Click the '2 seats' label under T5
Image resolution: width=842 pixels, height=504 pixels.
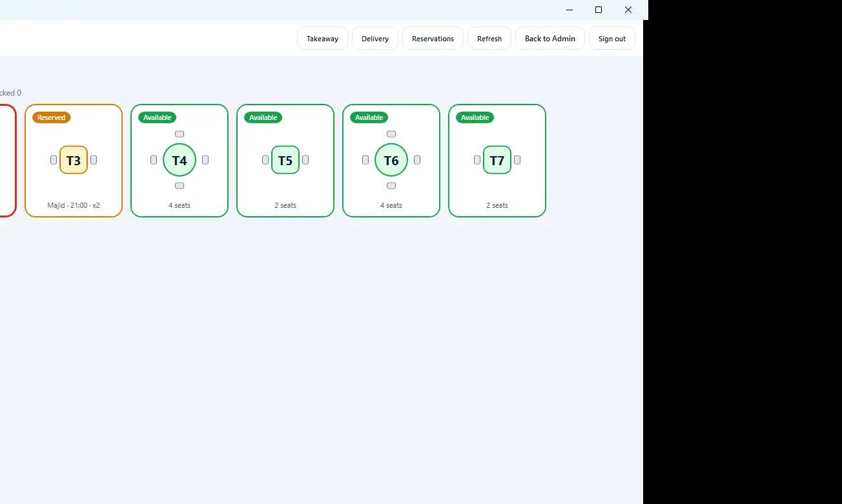click(x=285, y=205)
